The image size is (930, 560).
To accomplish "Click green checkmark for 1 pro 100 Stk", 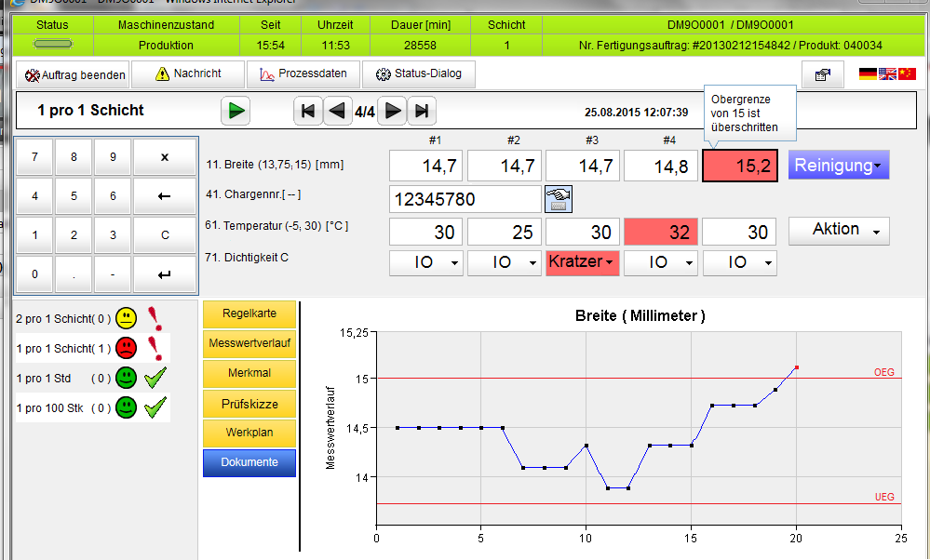I will click(155, 407).
